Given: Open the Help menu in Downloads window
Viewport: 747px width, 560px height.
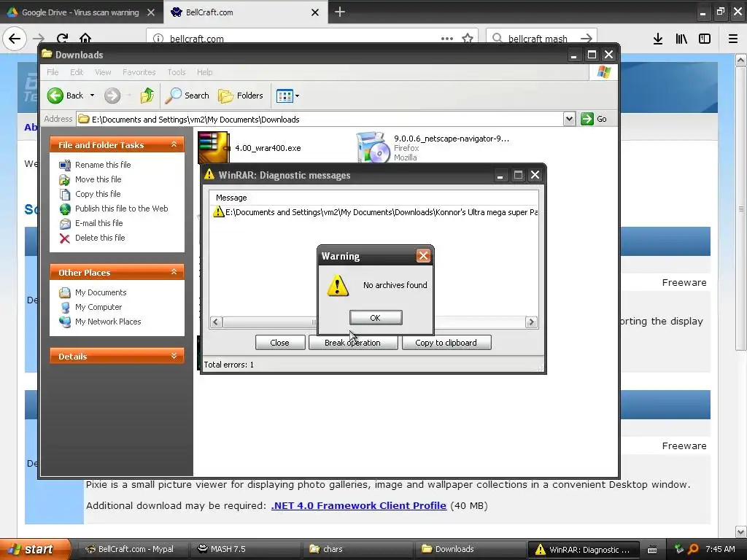Looking at the screenshot, I should coord(205,72).
